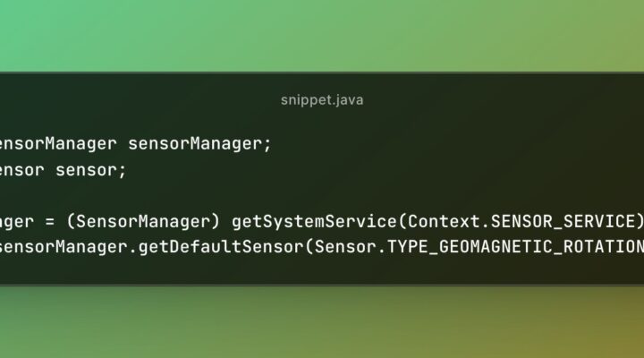Click the semicolon ending the first line
The width and height of the screenshot is (644, 358).
click(x=267, y=144)
